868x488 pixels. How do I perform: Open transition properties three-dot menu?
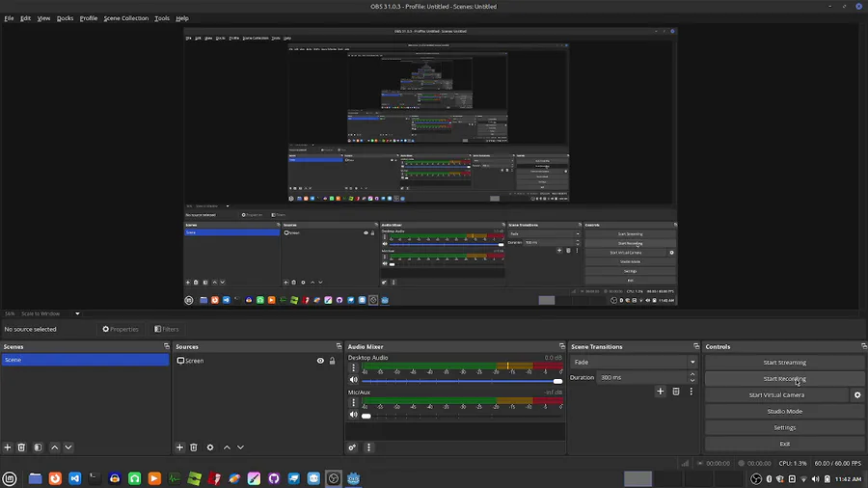691,392
